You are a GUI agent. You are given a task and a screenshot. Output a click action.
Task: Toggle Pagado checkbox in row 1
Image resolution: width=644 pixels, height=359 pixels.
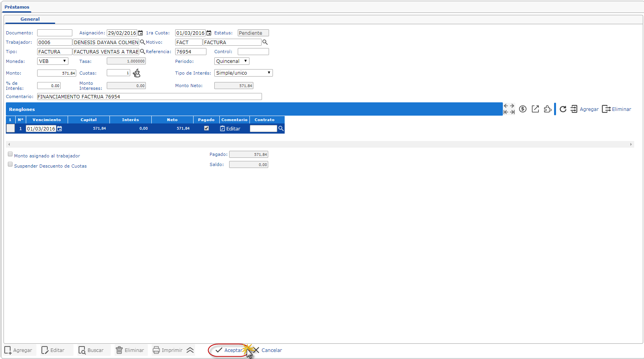(x=206, y=128)
